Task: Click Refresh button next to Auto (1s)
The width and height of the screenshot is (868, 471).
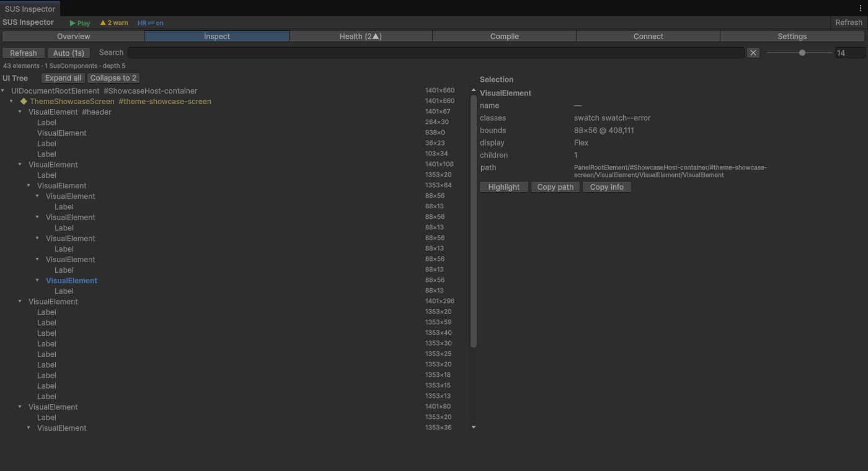Action: point(24,53)
